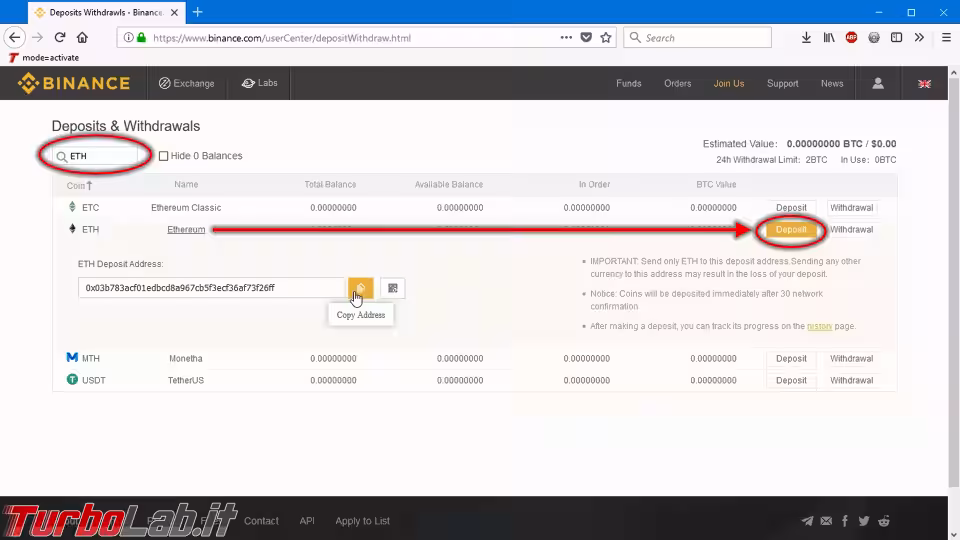Click Withdrawal for Monetha MTH
Viewport: 960px width, 540px height.
point(852,359)
